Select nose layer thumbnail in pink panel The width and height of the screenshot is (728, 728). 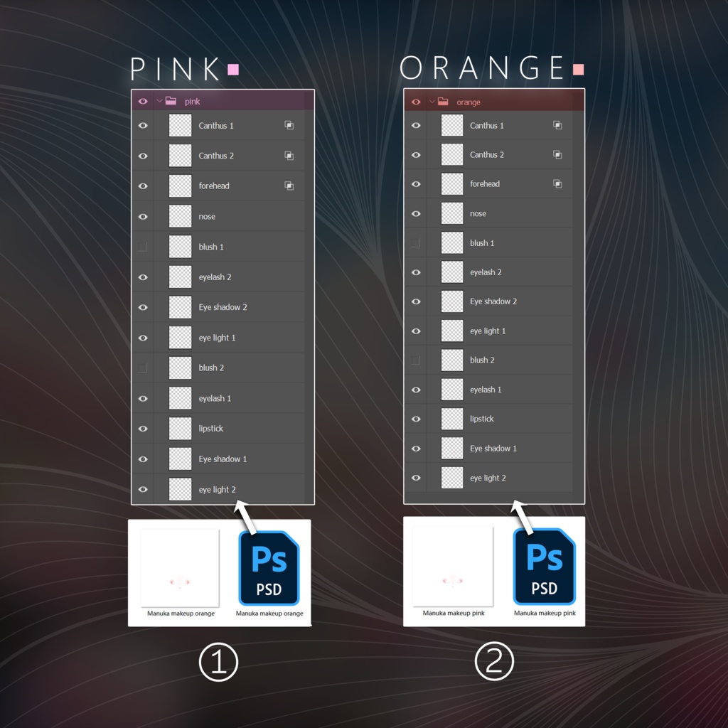[x=180, y=216]
